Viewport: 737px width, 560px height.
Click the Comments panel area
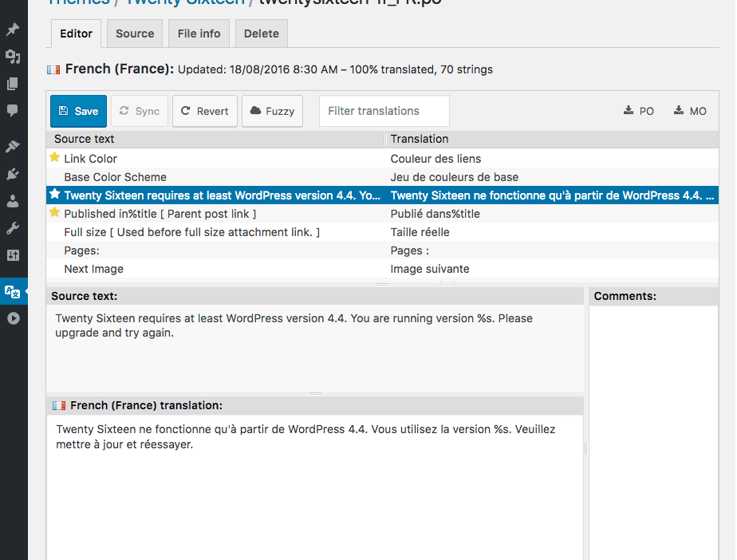coord(653,432)
